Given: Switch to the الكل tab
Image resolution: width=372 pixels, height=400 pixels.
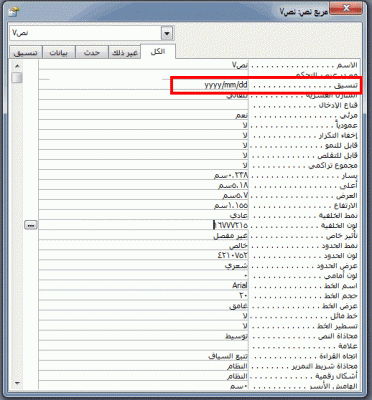Looking at the screenshot, I should pos(158,52).
